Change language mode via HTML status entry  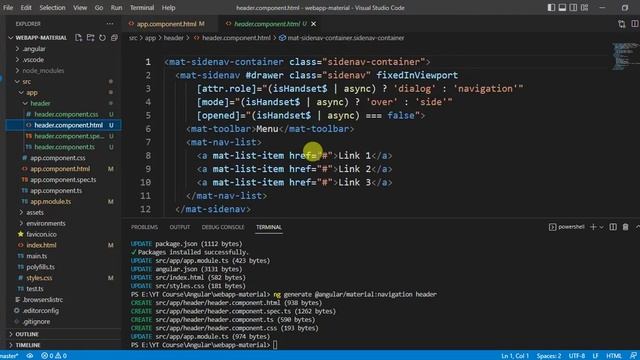click(614, 356)
